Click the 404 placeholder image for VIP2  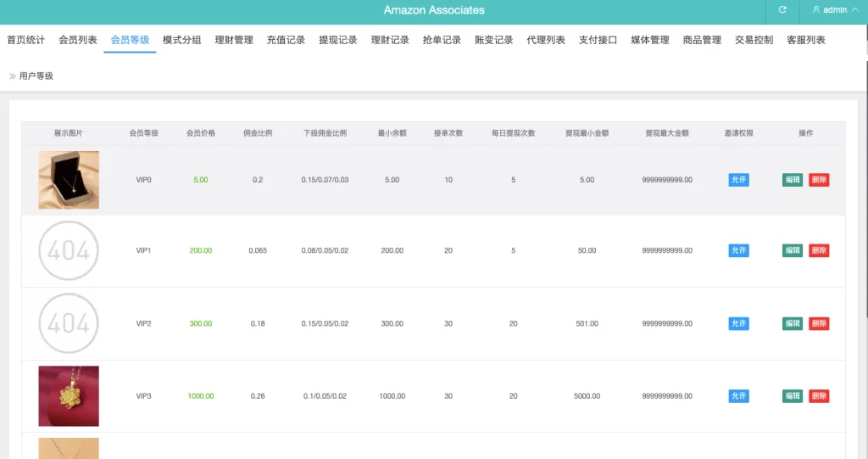click(69, 323)
